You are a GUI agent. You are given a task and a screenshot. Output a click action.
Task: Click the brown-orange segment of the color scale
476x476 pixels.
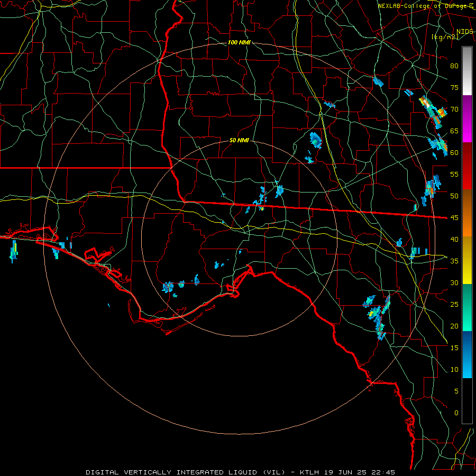[467, 213]
